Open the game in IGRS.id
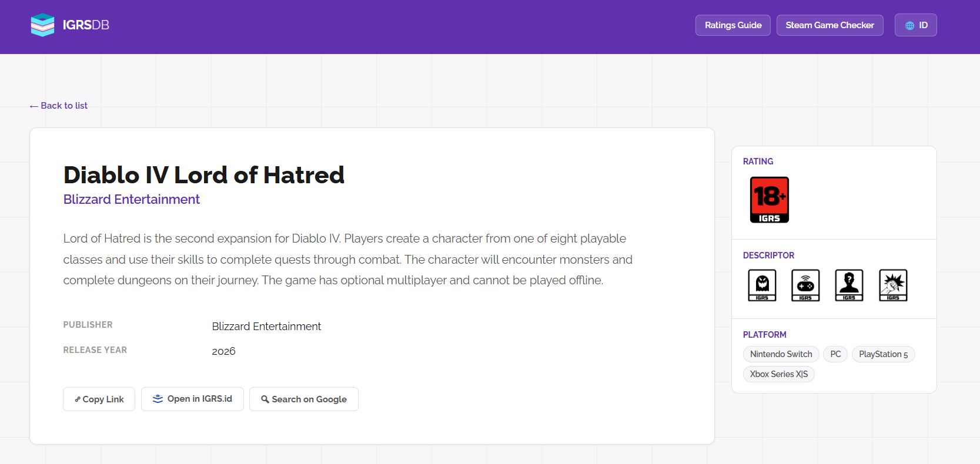Viewport: 980px width, 464px height. [192, 399]
